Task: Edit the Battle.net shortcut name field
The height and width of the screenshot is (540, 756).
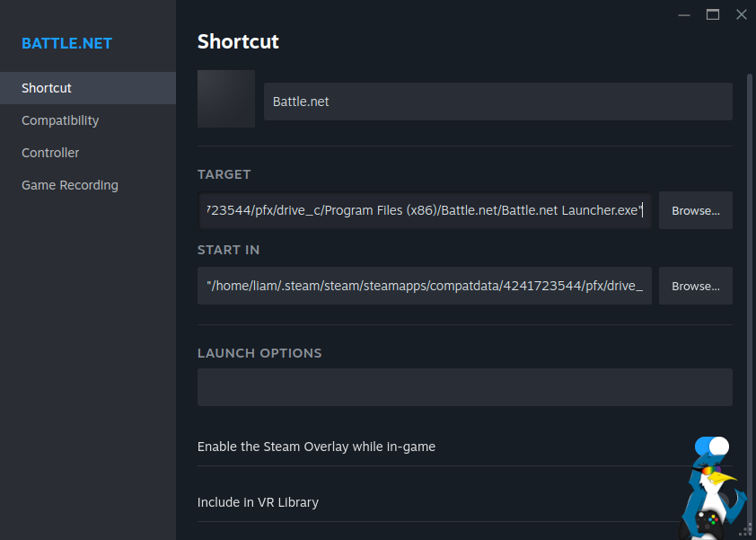Action: [x=497, y=102]
